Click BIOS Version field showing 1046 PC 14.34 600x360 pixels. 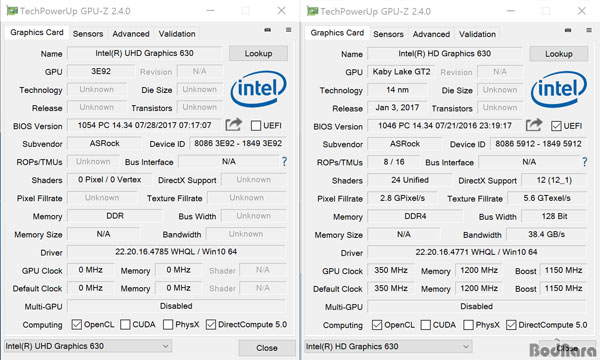[445, 125]
